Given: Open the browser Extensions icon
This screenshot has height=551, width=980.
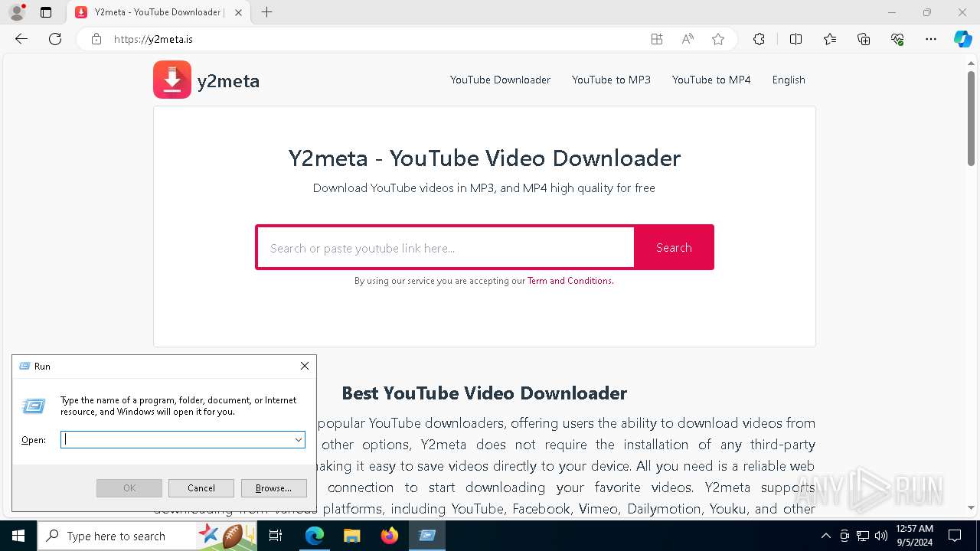Looking at the screenshot, I should pyautogui.click(x=759, y=39).
